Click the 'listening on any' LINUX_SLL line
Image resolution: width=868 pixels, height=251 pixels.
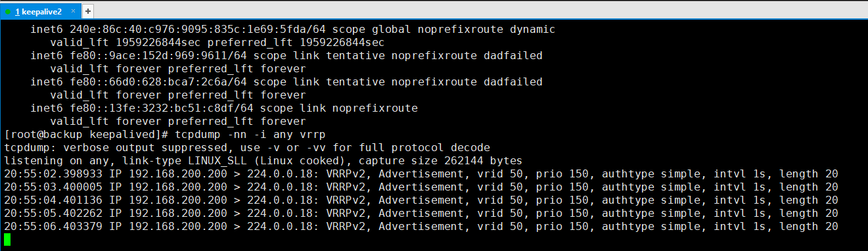point(263,160)
